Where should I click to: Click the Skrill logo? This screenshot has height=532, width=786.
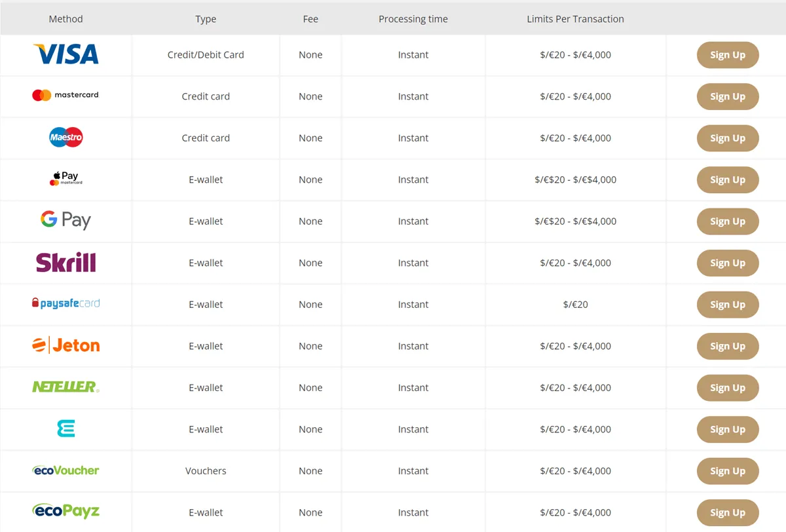[65, 263]
